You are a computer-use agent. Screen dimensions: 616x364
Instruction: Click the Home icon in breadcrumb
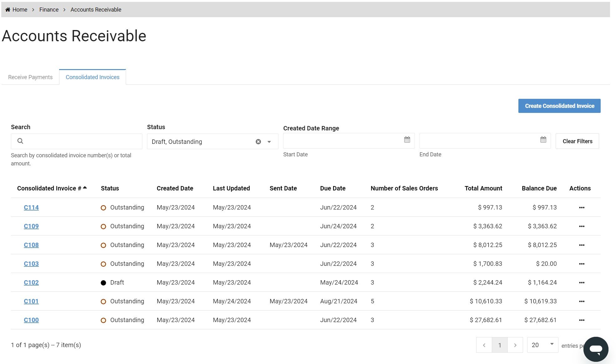coord(8,10)
